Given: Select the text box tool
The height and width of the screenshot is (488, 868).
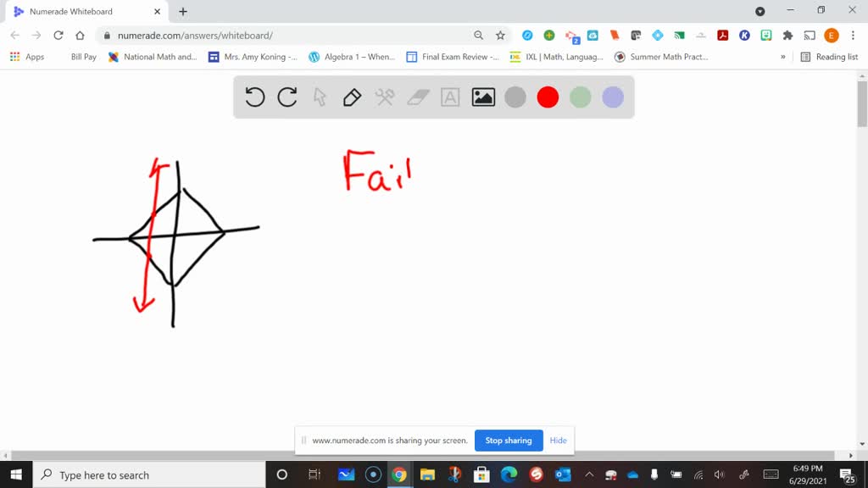Looking at the screenshot, I should pos(450,97).
